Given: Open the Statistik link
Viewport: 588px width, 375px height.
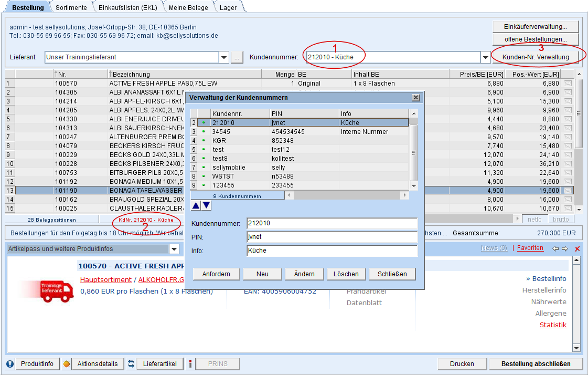Looking at the screenshot, I should click(553, 325).
